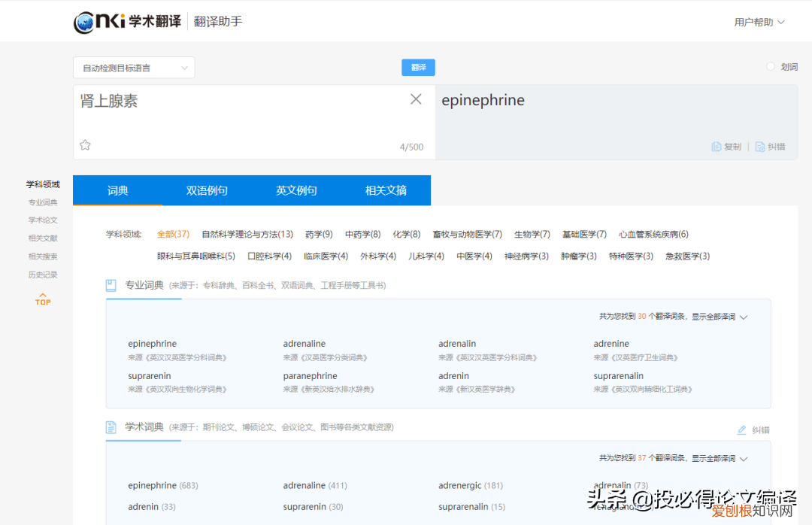Click the blue 翻译 translate button

coord(418,67)
